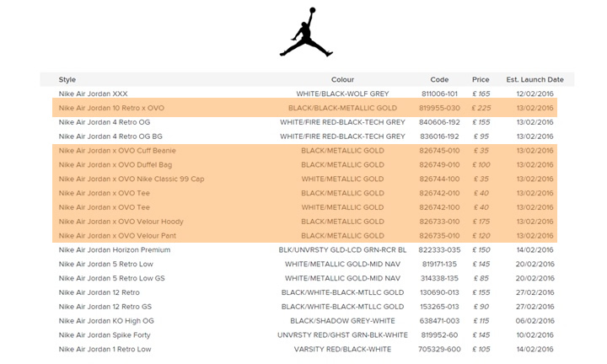The width and height of the screenshot is (607, 364).
Task: Select Nike Air Jordan x OVO Velour Pant
Action: [117, 236]
